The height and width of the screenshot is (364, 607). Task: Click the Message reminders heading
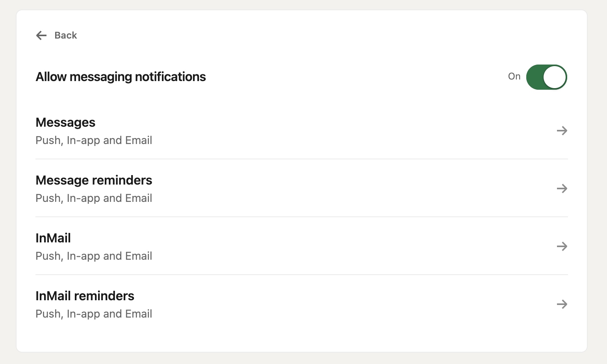94,180
